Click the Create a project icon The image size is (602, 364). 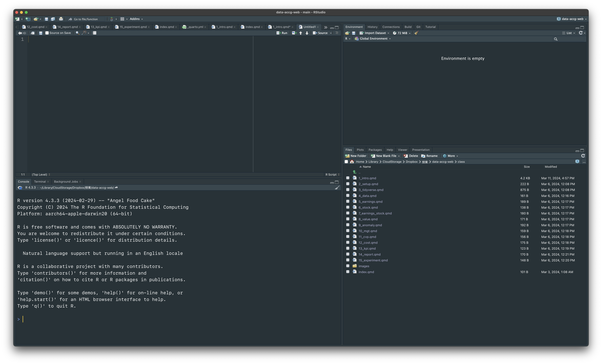point(28,19)
